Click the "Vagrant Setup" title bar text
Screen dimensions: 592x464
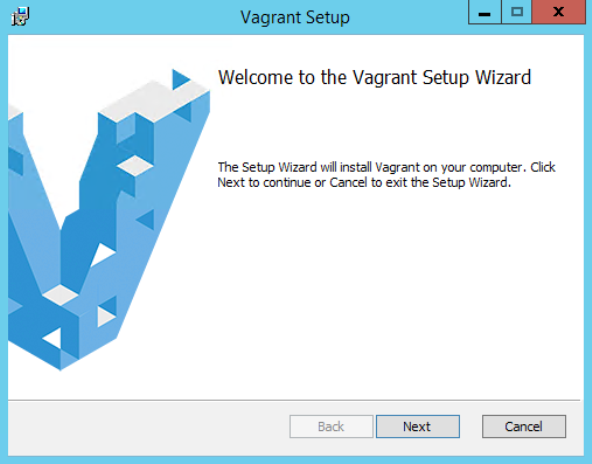295,17
